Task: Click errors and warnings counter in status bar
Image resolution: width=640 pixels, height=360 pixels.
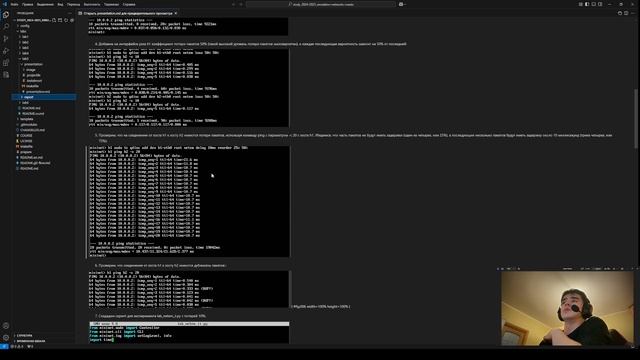Action: point(17,346)
